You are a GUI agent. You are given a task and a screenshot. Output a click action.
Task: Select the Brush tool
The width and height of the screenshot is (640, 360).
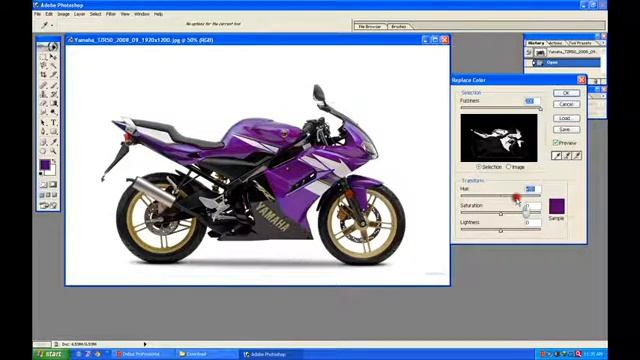point(53,85)
